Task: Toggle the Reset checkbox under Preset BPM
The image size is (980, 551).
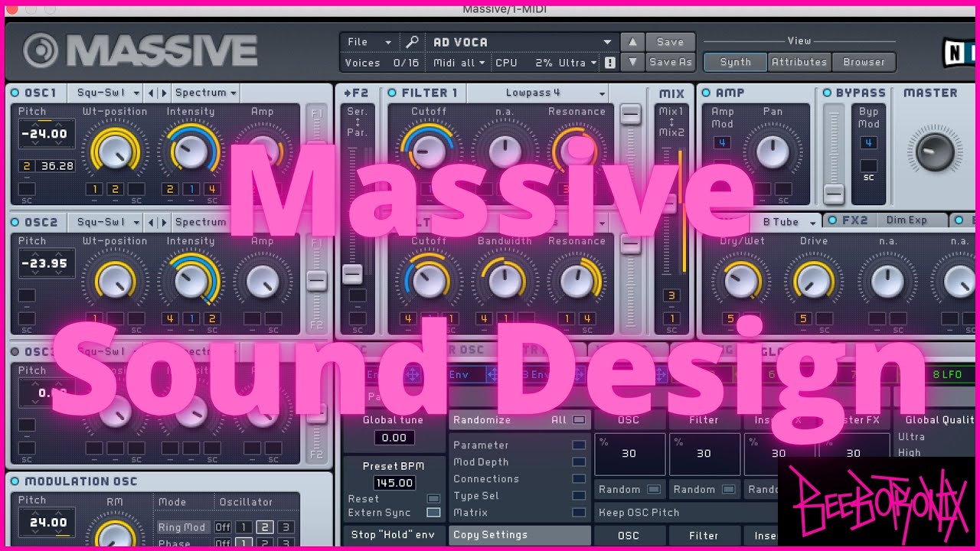Action: 433,499
